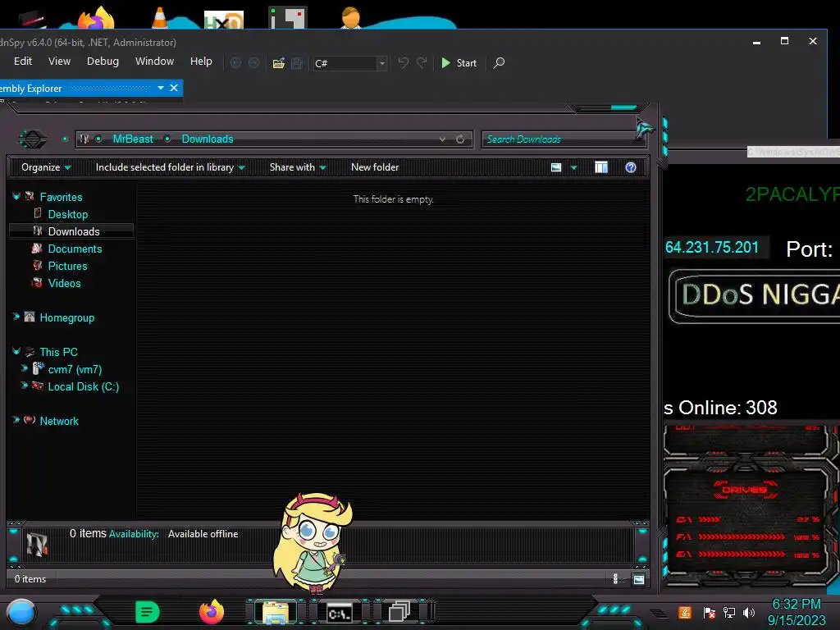Click the Redo arrow in dnSpy toolbar
This screenshot has height=630, width=840.
[422, 63]
